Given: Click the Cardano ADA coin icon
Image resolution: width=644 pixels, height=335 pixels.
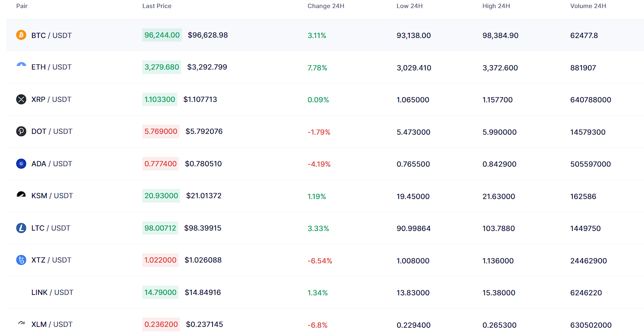Looking at the screenshot, I should [21, 164].
